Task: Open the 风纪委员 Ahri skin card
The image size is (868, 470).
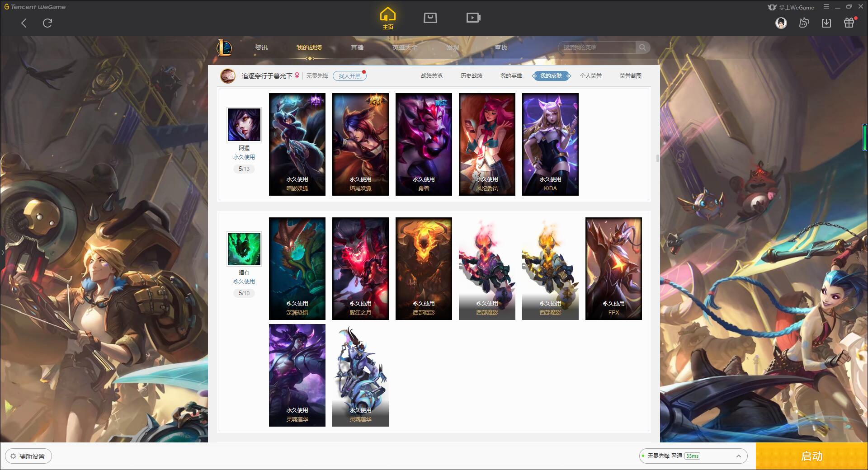Action: (487, 144)
